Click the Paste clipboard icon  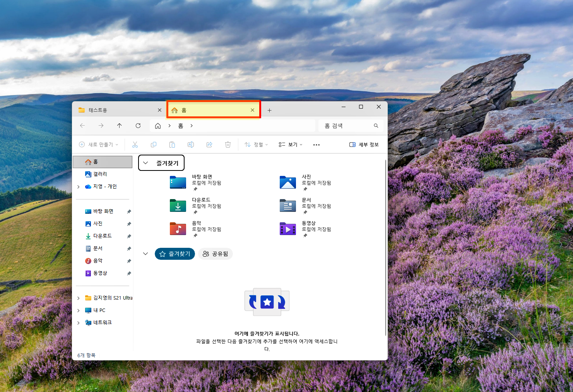pos(172,145)
